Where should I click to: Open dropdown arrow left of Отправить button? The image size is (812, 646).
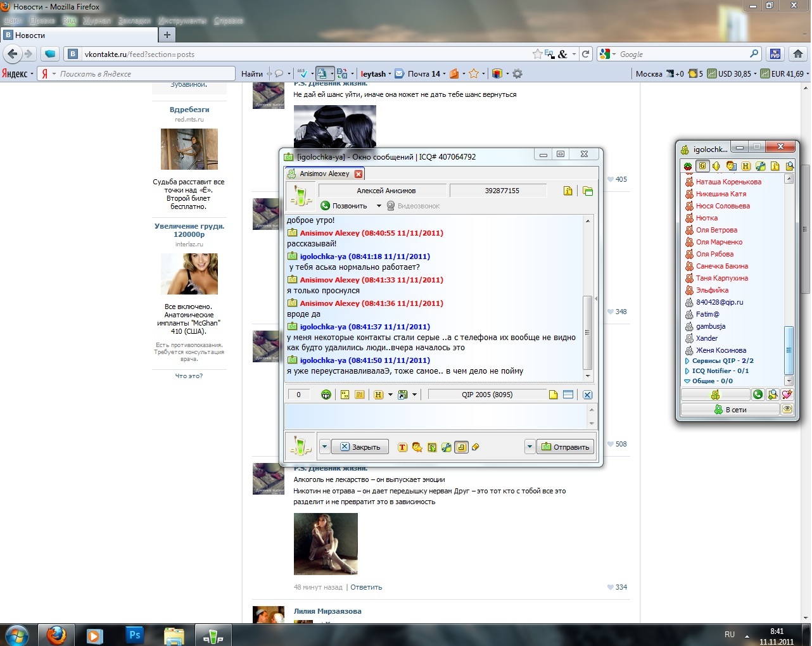coord(530,447)
